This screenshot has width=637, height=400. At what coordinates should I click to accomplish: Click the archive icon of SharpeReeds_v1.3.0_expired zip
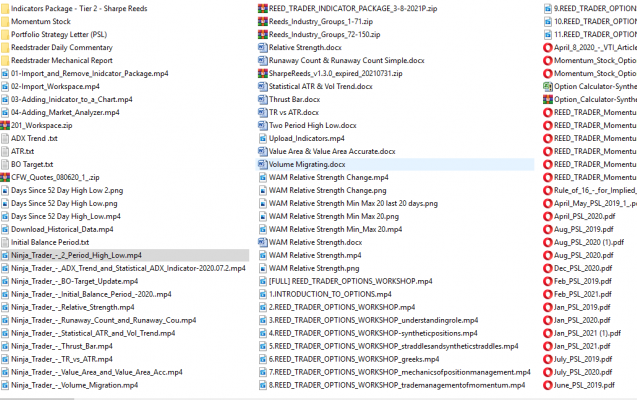[263, 74]
